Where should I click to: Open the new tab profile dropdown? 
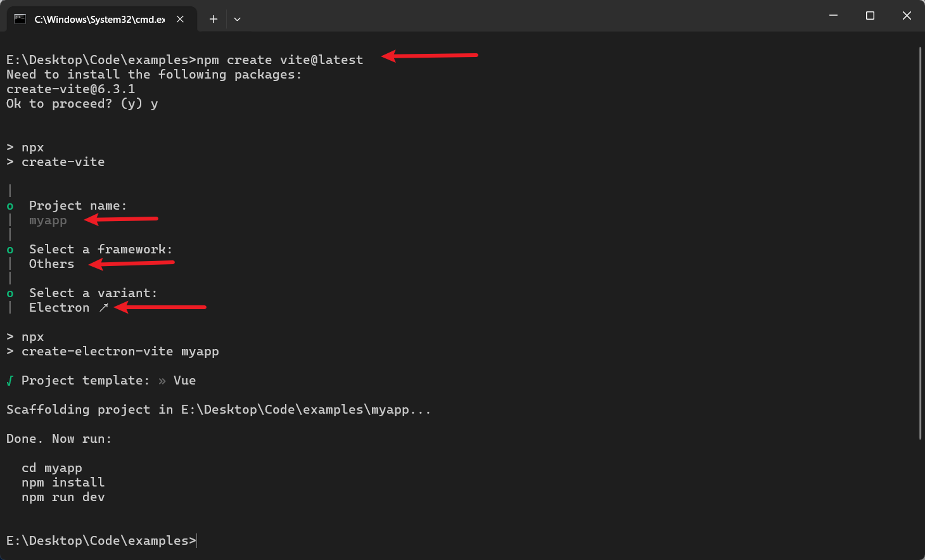coord(237,19)
